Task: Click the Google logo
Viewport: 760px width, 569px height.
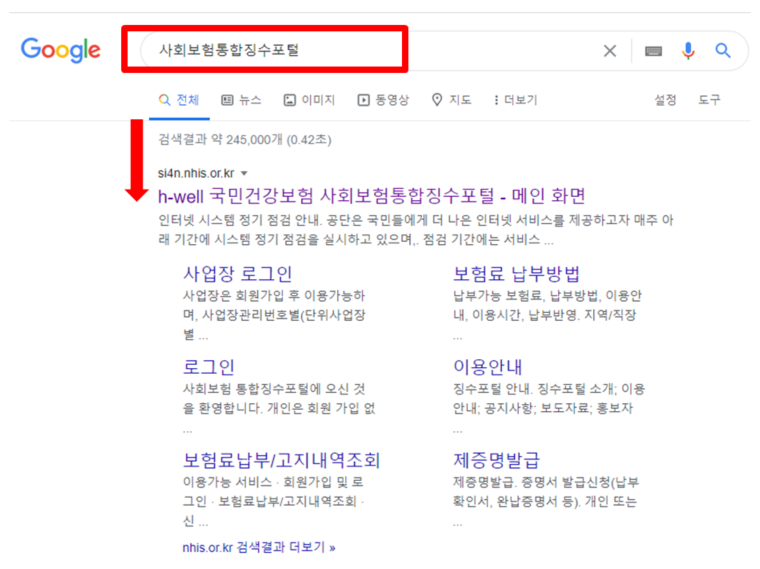Action: 61,50
